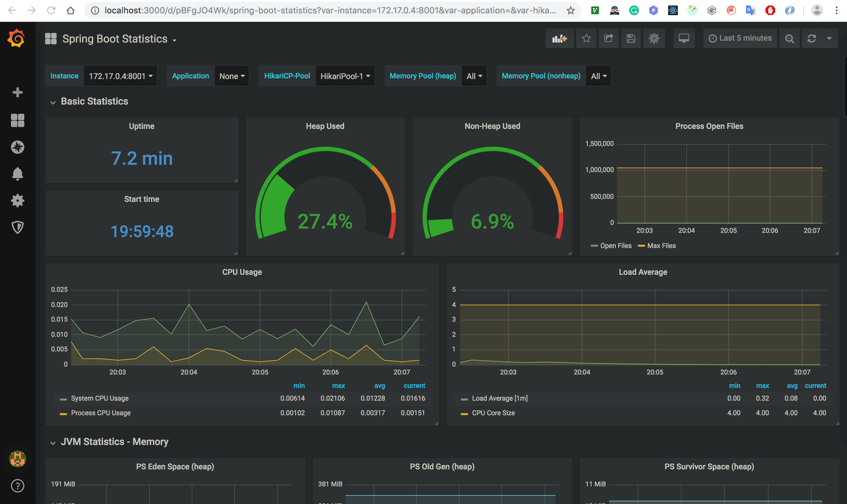Image resolution: width=847 pixels, height=504 pixels.
Task: Toggle the TV/kiosk mode icon
Action: [x=684, y=38]
